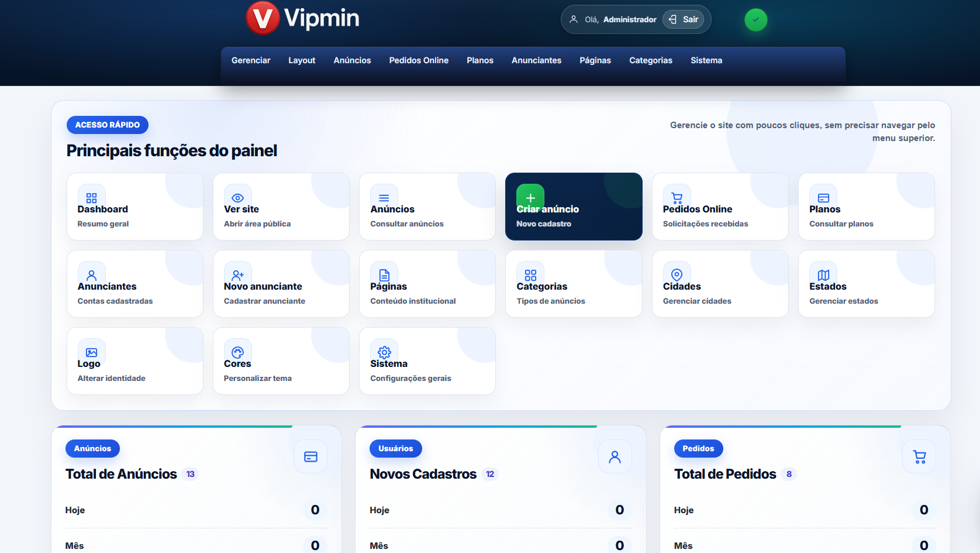
Task: Click the 8 count badge
Action: click(789, 474)
